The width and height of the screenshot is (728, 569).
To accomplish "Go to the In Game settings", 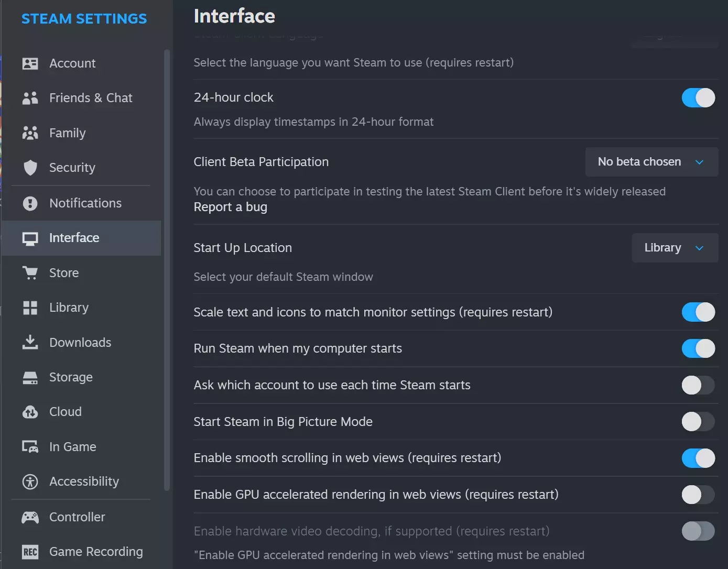I will (72, 447).
